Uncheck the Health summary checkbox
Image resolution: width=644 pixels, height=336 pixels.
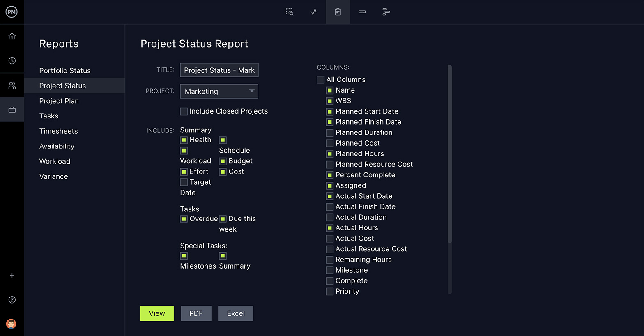(184, 140)
